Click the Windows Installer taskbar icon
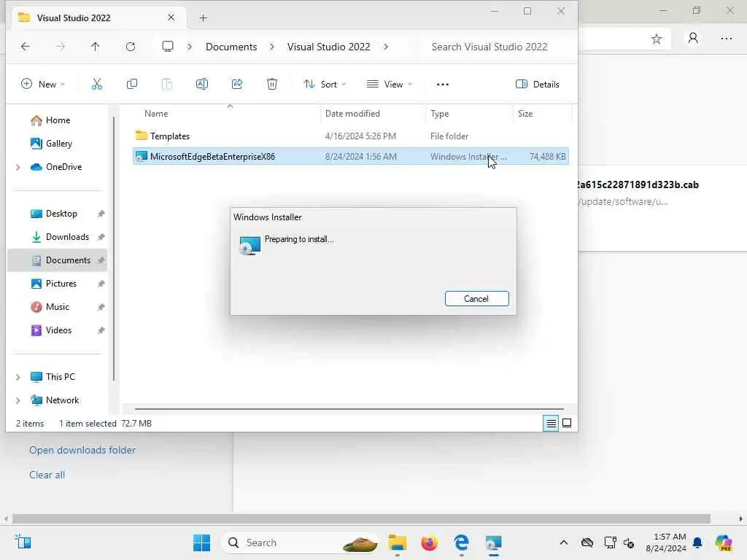This screenshot has height=560, width=747. pyautogui.click(x=494, y=542)
